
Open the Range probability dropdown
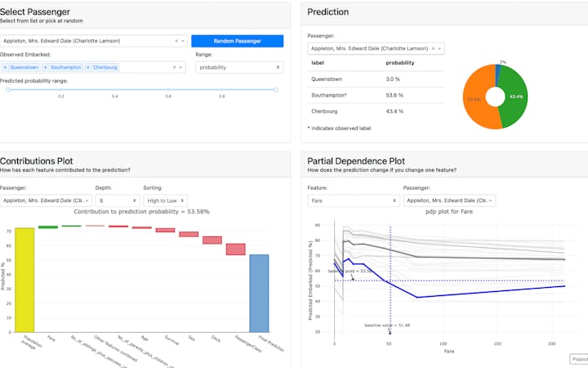tap(239, 67)
